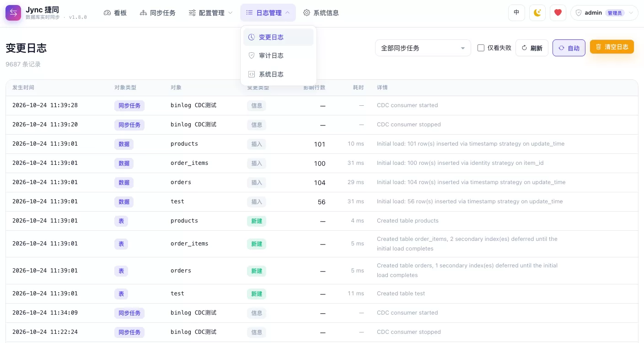This screenshot has height=343, width=644.
Task: Click the affected rows value 104
Action: coord(320,183)
